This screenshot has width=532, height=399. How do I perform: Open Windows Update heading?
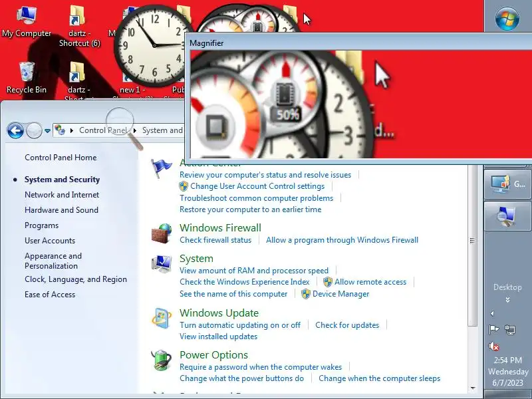pyautogui.click(x=219, y=313)
